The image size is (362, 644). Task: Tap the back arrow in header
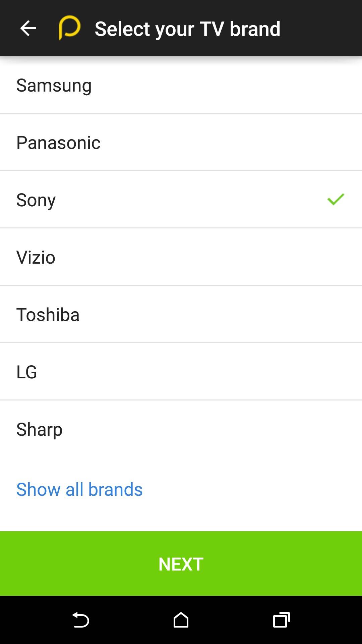tap(28, 28)
